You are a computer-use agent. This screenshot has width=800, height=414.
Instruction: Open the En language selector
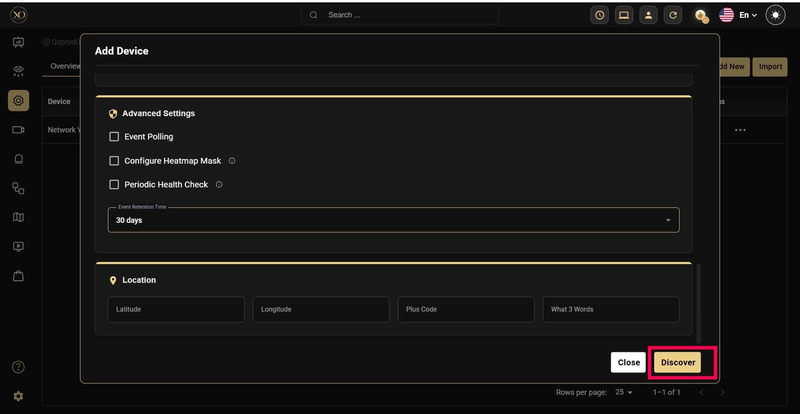click(x=738, y=15)
